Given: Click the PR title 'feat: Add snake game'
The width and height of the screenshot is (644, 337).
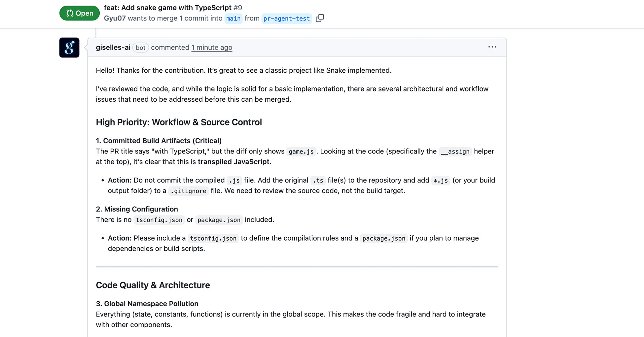Looking at the screenshot, I should pos(167,8).
